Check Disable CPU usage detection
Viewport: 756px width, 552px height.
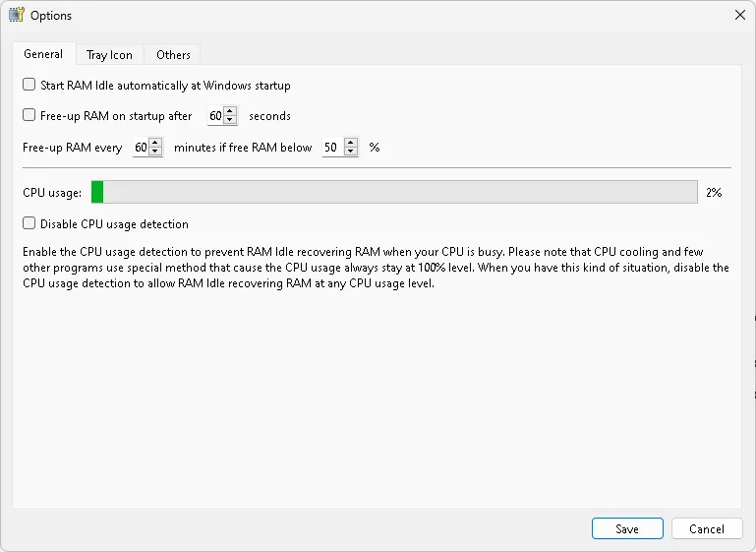click(x=29, y=223)
